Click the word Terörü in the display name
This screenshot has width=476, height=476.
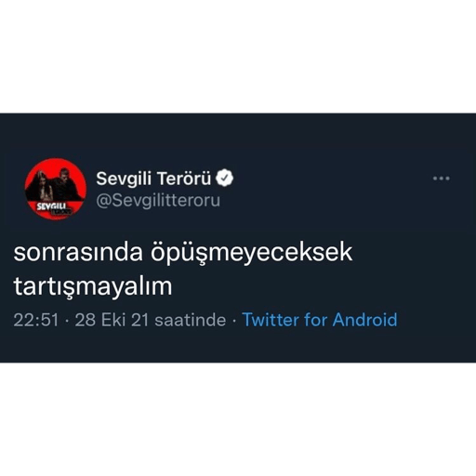(x=184, y=178)
